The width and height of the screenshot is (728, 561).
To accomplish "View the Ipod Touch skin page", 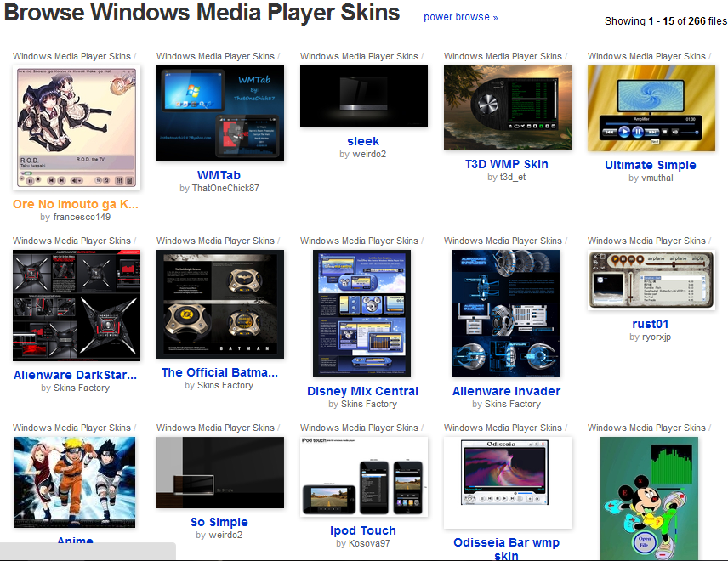I will point(362,530).
